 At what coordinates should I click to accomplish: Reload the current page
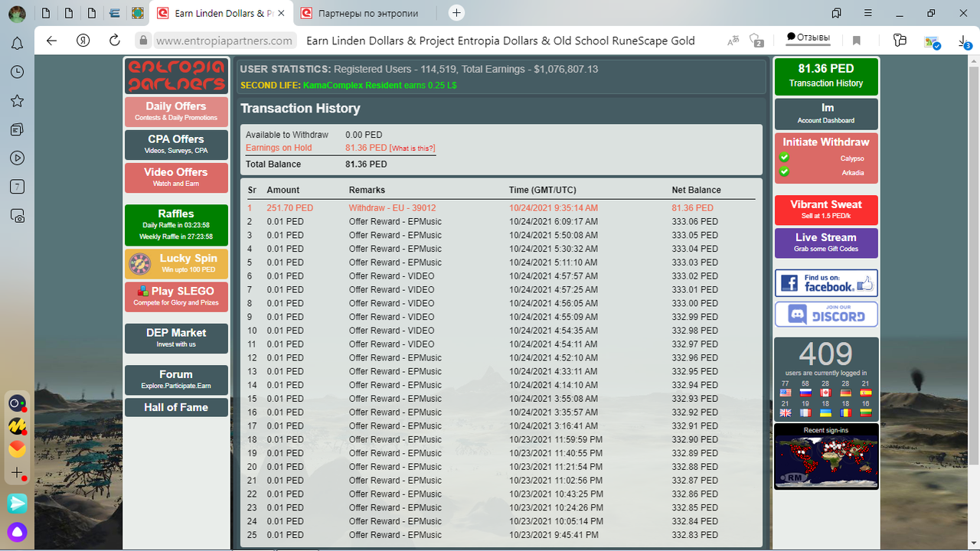(115, 41)
